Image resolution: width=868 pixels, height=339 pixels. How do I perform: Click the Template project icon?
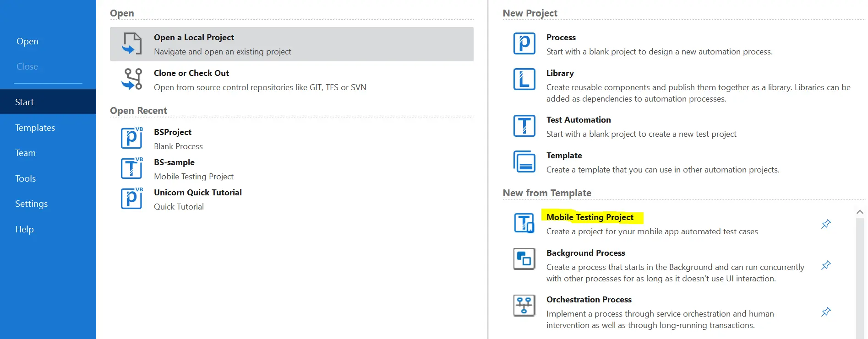point(524,161)
